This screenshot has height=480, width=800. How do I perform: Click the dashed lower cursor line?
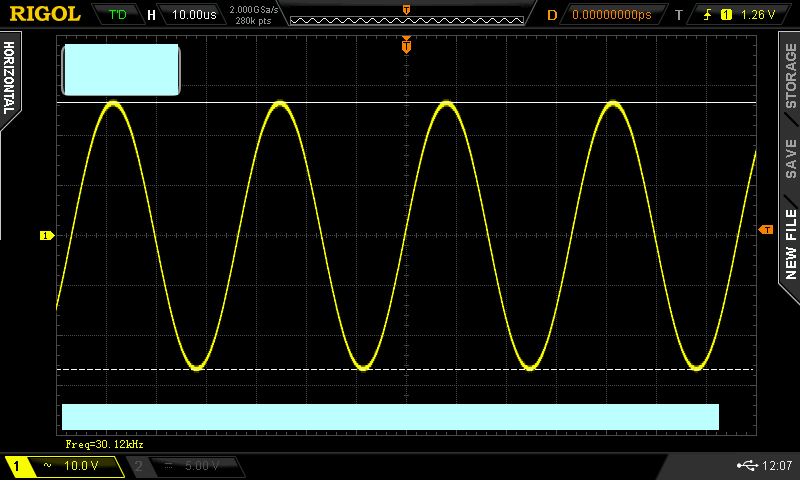click(406, 369)
